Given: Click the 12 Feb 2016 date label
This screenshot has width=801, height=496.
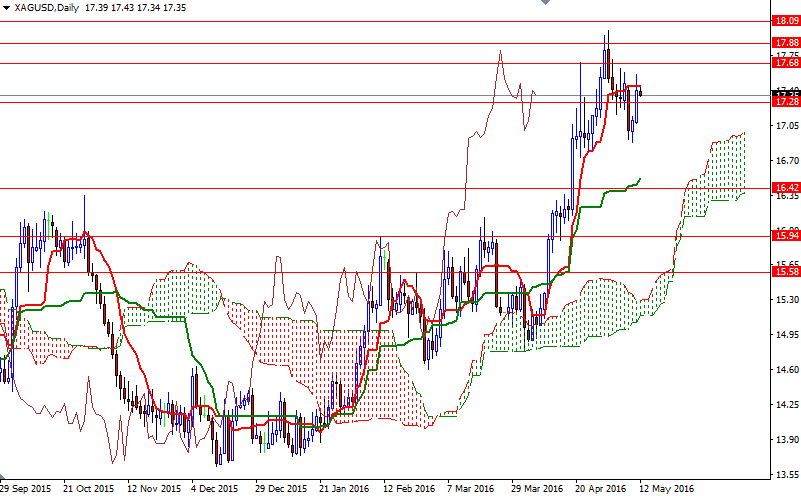Looking at the screenshot, I should (x=409, y=489).
